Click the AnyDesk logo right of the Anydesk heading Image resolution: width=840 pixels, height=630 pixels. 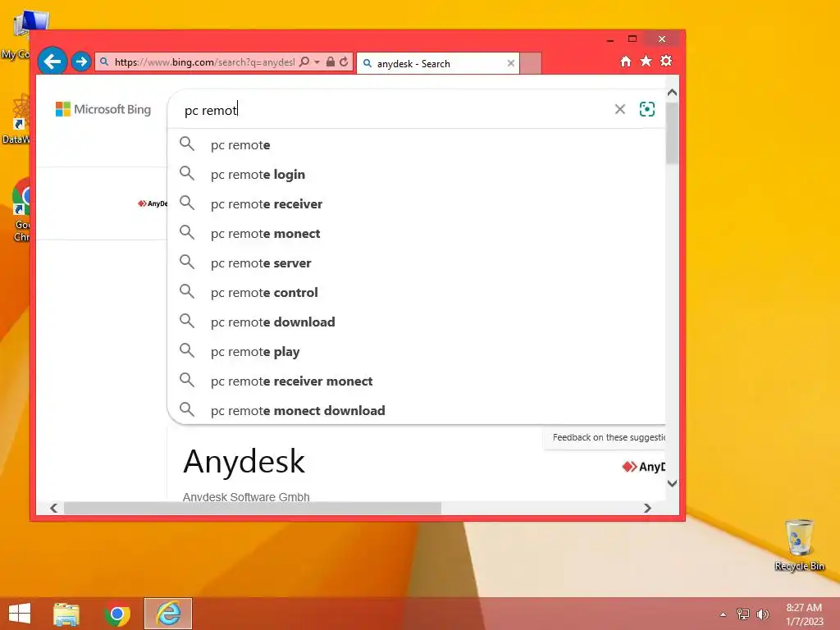click(x=643, y=467)
